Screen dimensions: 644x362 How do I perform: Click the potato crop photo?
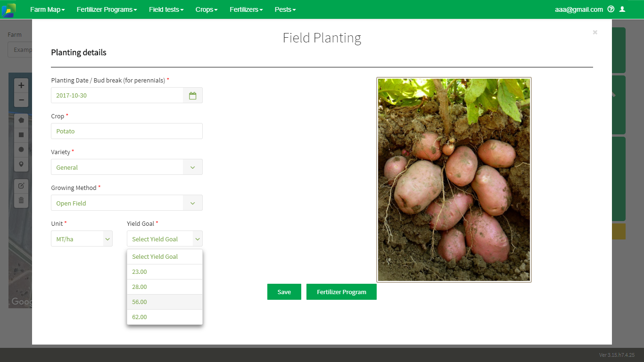(454, 180)
